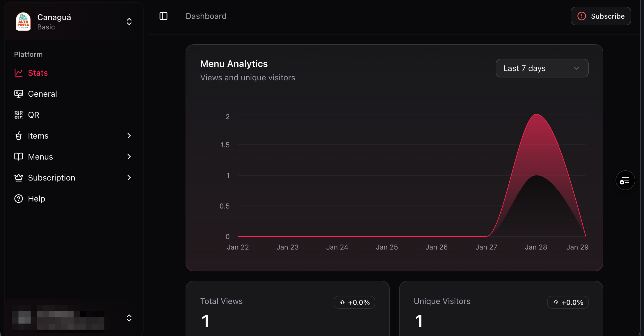Expand the Canaguá workspace switcher
The width and height of the screenshot is (644, 336).
click(x=129, y=22)
